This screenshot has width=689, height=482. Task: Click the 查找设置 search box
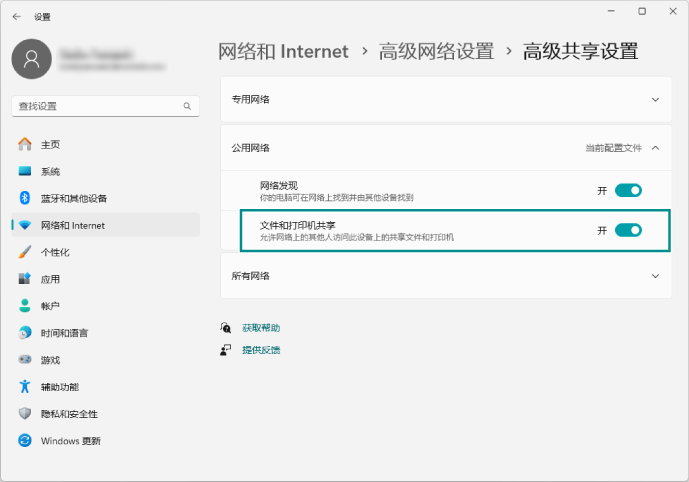[95, 106]
